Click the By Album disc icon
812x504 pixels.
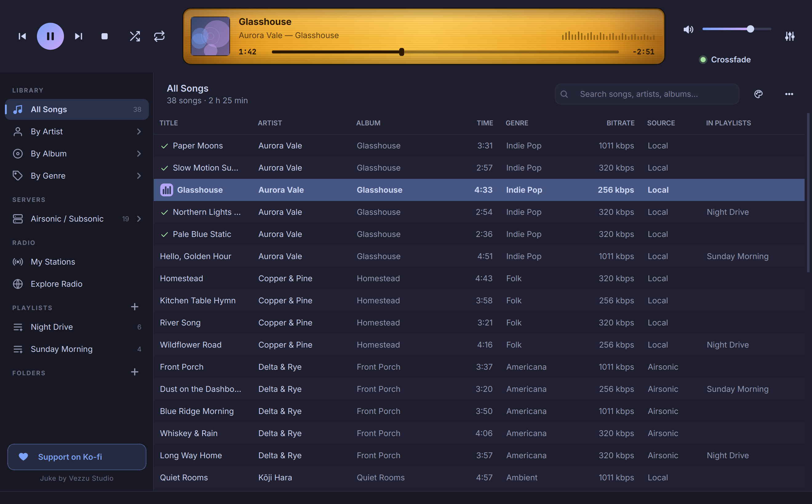coord(18,154)
